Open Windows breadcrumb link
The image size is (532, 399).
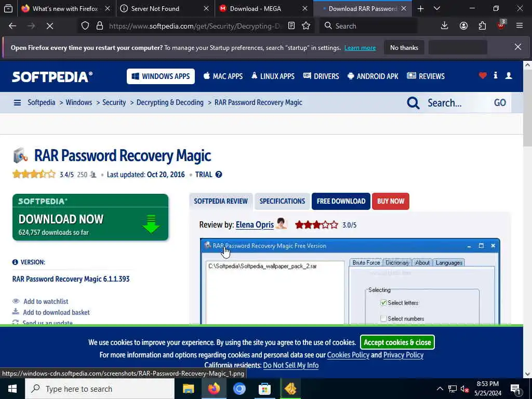[79, 102]
